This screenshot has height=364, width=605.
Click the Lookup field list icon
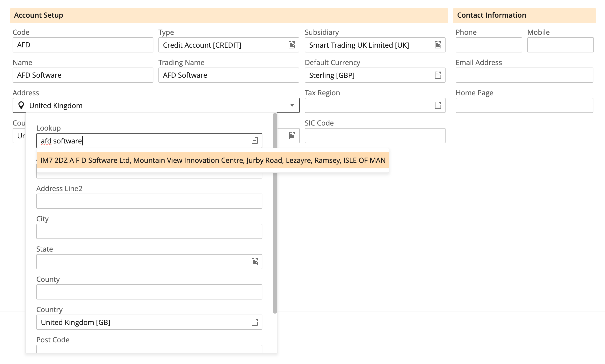255,141
